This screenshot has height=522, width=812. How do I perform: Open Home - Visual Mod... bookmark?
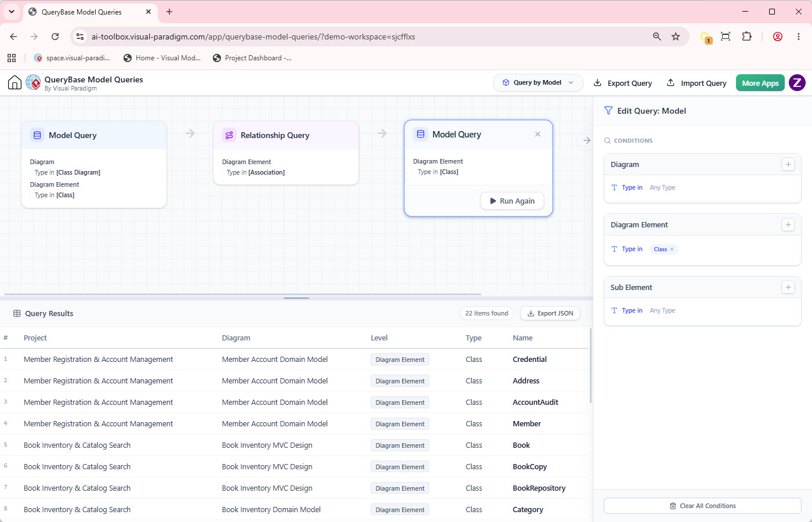click(162, 58)
